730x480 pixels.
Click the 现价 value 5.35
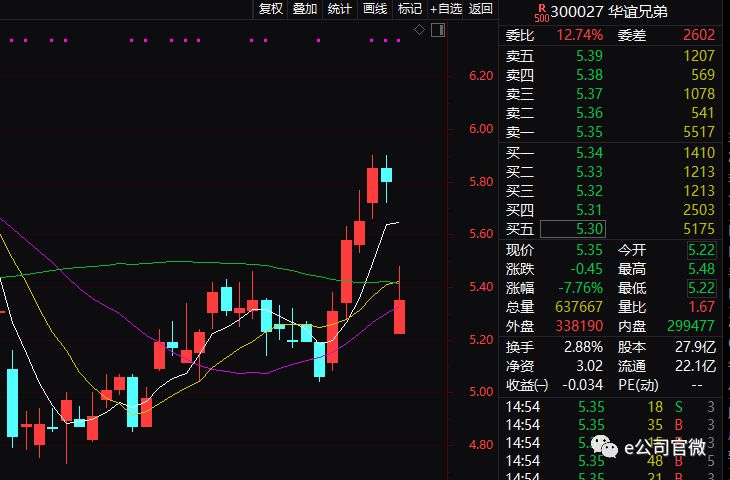click(x=589, y=250)
